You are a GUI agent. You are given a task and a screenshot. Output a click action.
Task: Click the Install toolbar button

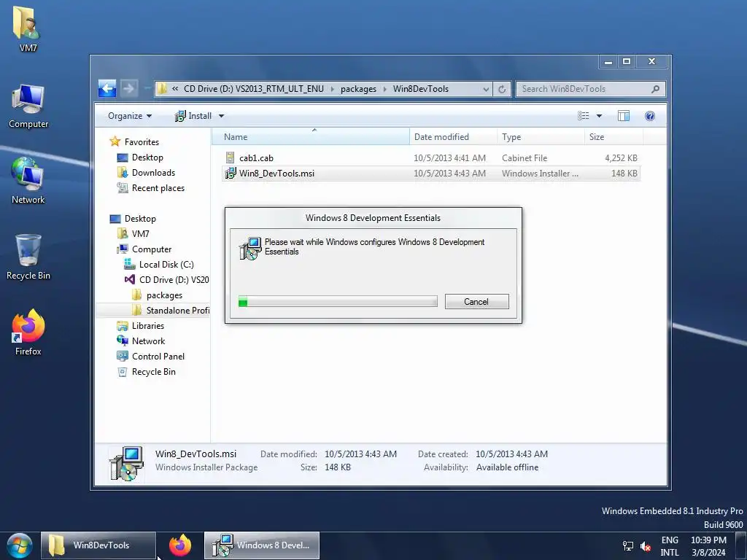193,116
